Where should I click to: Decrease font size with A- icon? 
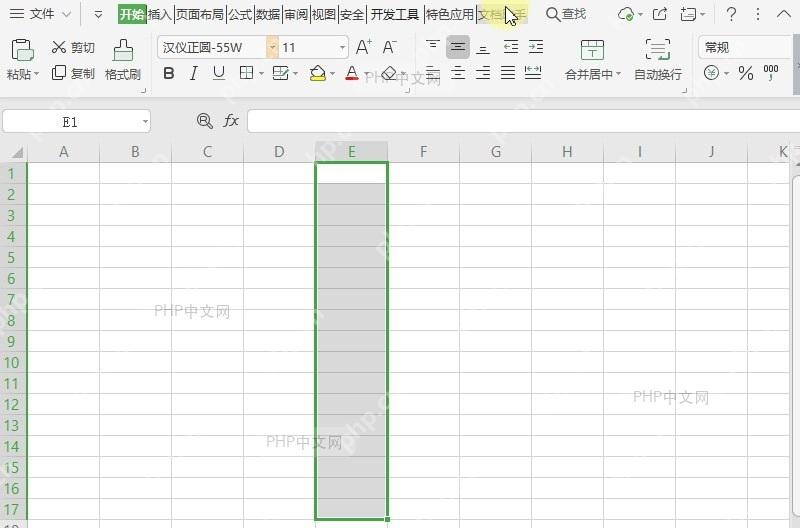tap(389, 47)
